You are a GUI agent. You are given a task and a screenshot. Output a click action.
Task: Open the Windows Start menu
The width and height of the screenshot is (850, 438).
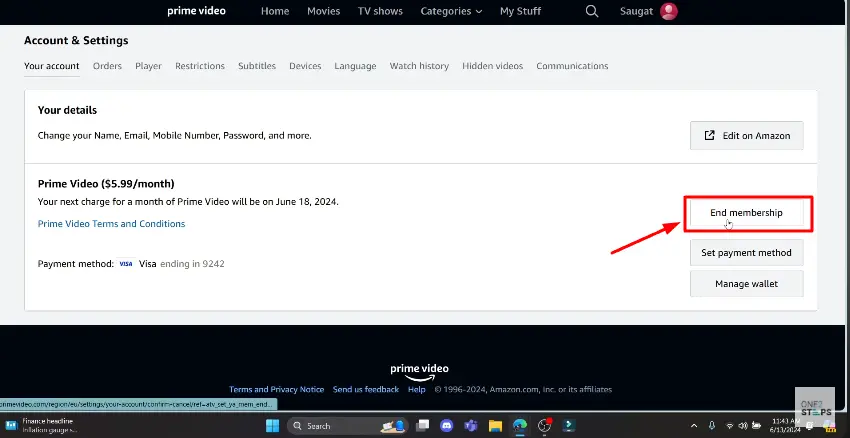273,426
